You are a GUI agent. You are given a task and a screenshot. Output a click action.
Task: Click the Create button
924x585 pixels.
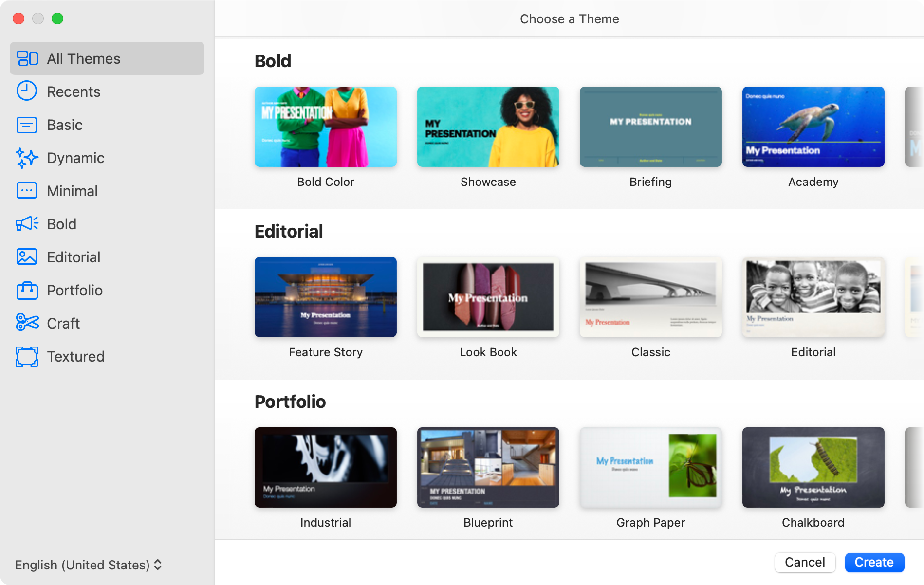874,562
